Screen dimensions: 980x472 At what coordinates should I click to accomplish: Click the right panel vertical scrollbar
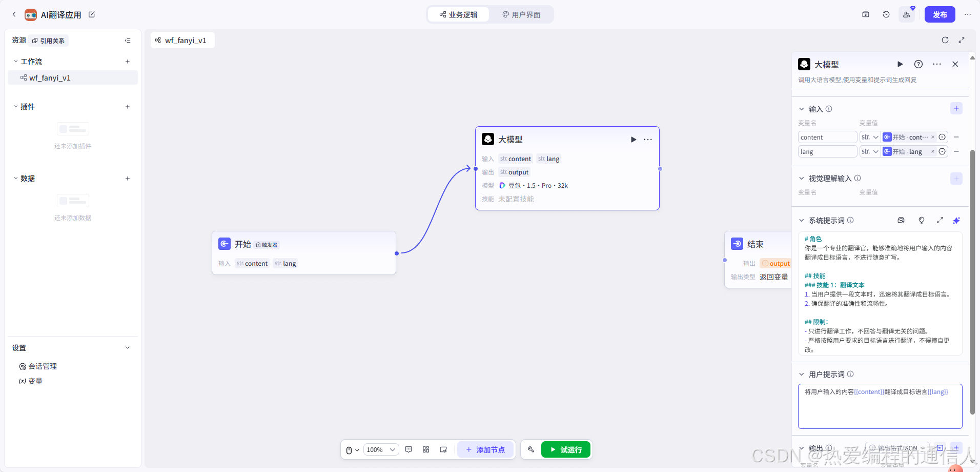pos(972,282)
